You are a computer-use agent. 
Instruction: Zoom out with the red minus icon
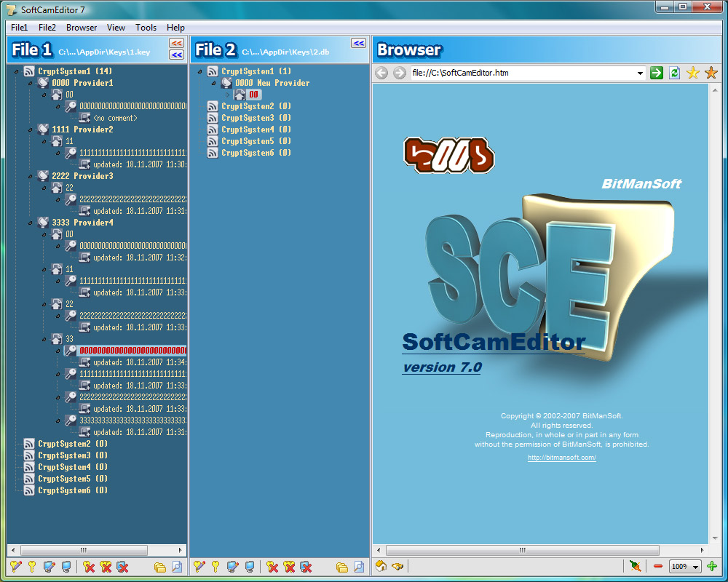coord(658,566)
